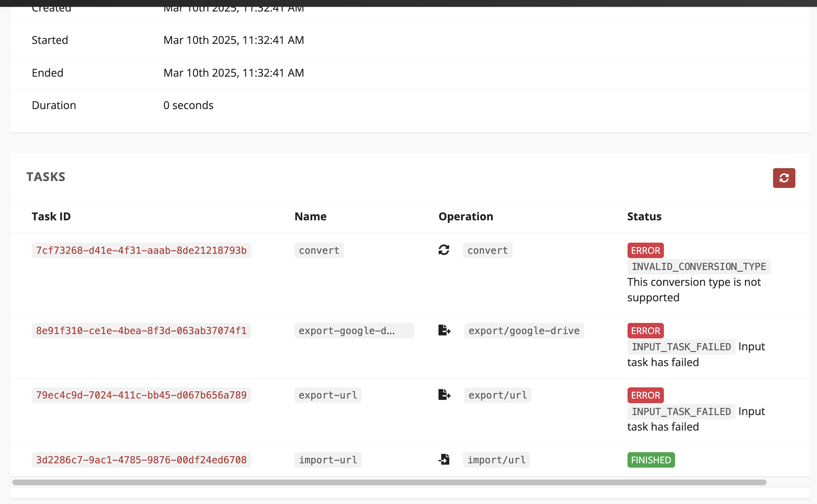Open task 7cf73268-d41e-4f31-aaab-8de21218793b
Viewport: 817px width, 504px height.
click(x=142, y=250)
